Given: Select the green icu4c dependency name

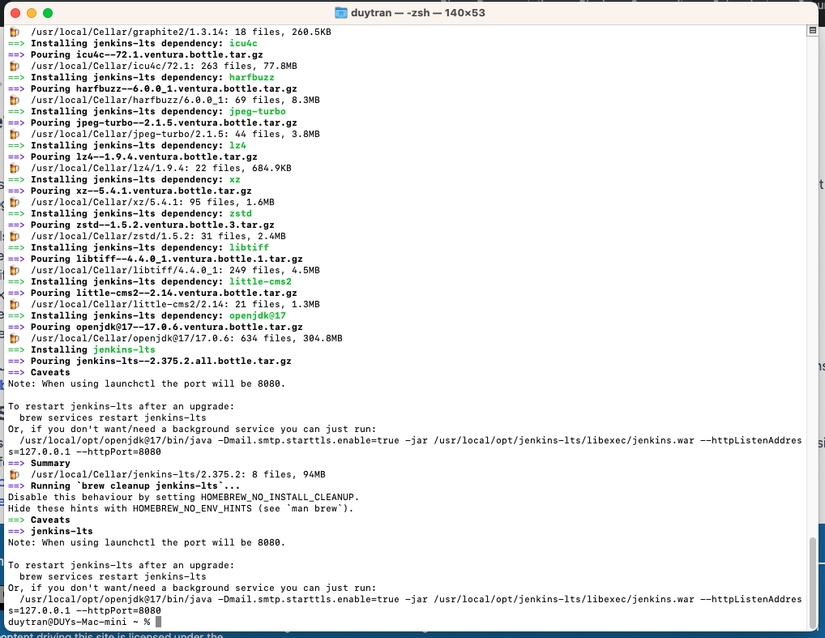Looking at the screenshot, I should pyautogui.click(x=243, y=43).
